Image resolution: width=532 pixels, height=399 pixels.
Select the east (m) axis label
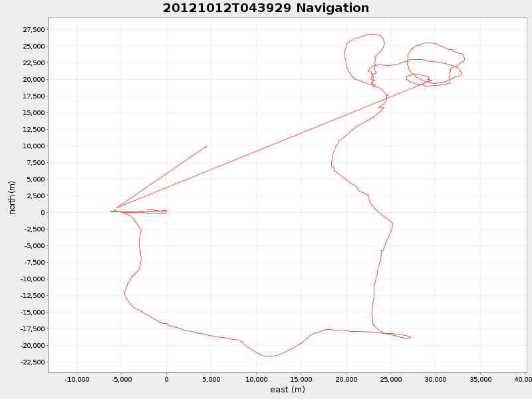click(285, 390)
